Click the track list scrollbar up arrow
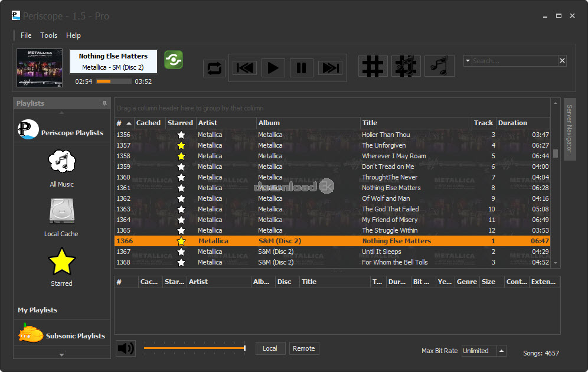Screen dimensions: 588x372 point(556,103)
